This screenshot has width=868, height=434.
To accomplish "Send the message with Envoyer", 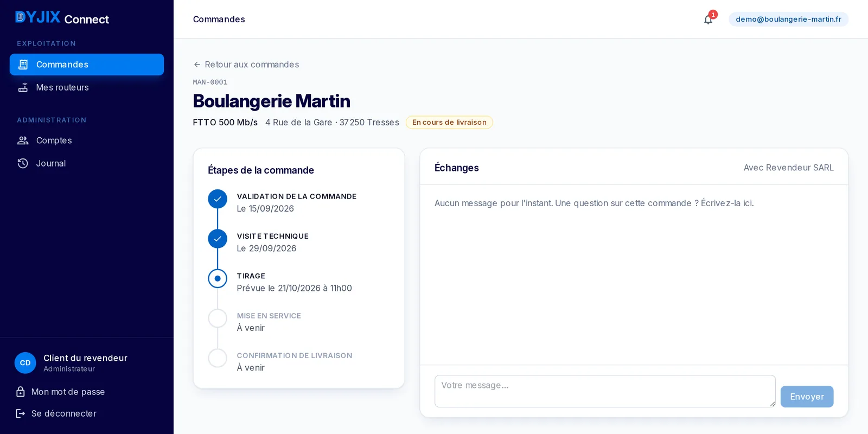I will coord(807,397).
